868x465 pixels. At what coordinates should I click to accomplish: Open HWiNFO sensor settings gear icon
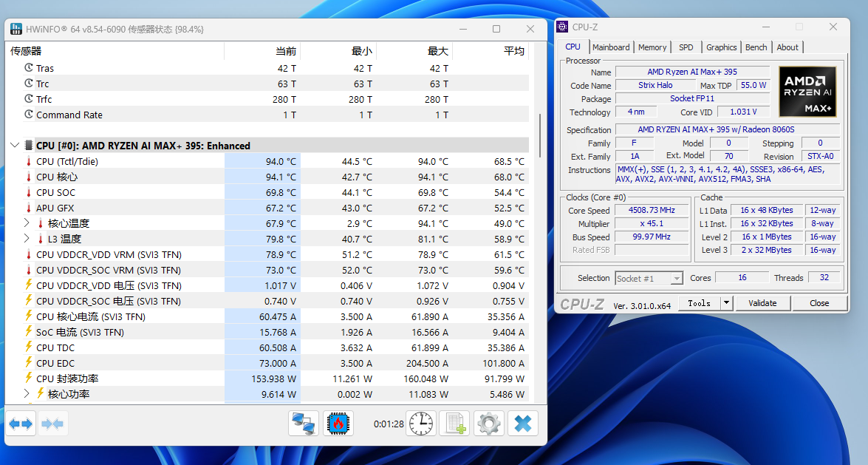point(489,424)
